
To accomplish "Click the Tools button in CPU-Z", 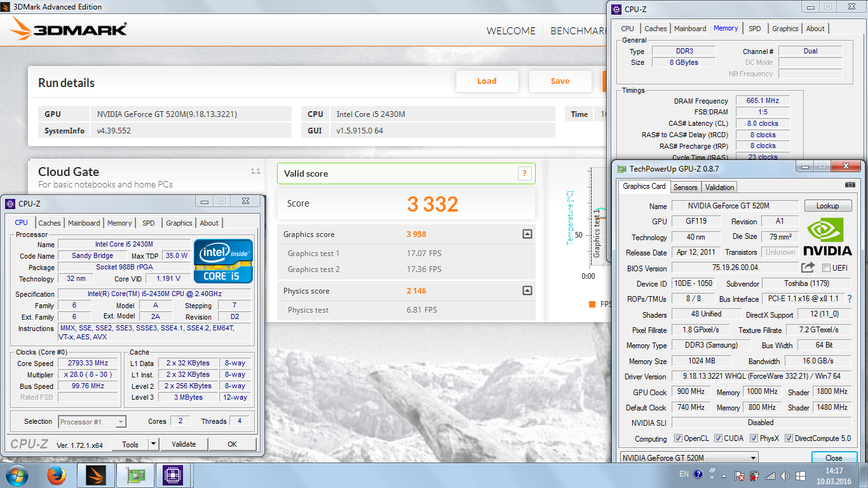I will point(130,444).
